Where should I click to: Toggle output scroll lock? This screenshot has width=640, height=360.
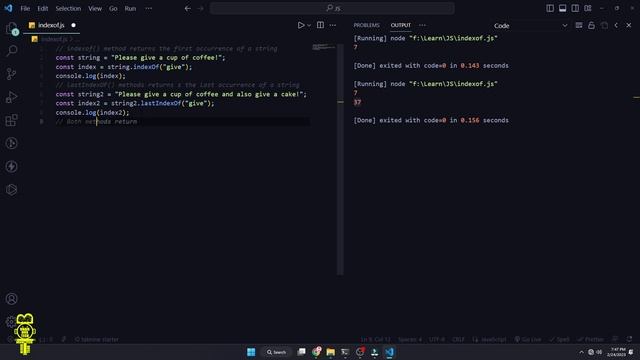pos(591,25)
